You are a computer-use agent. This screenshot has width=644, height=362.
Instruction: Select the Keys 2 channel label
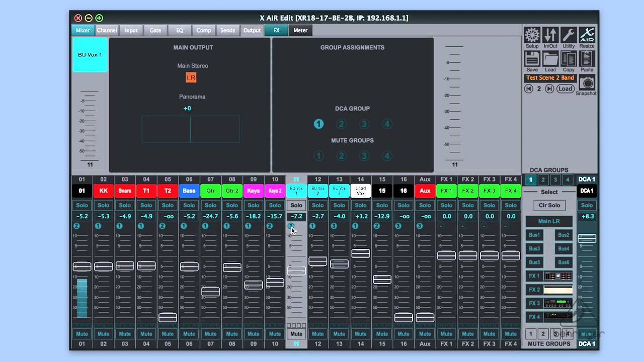point(275,191)
